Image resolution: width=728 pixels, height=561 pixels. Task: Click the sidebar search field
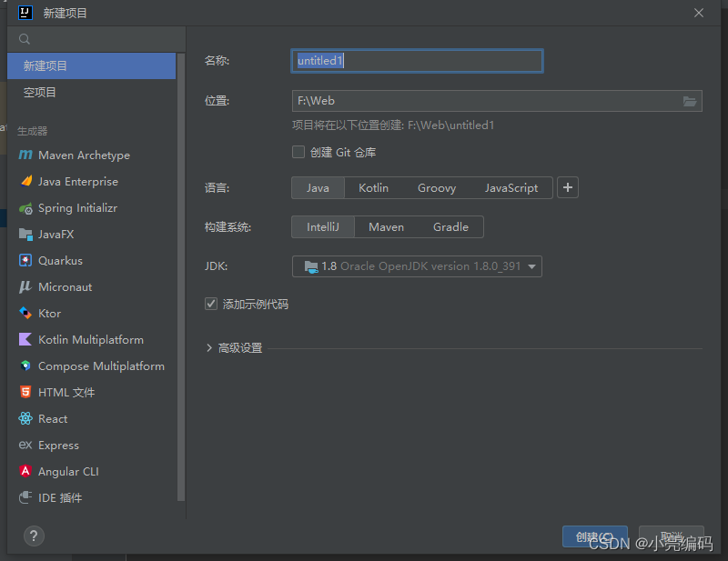[x=96, y=39]
